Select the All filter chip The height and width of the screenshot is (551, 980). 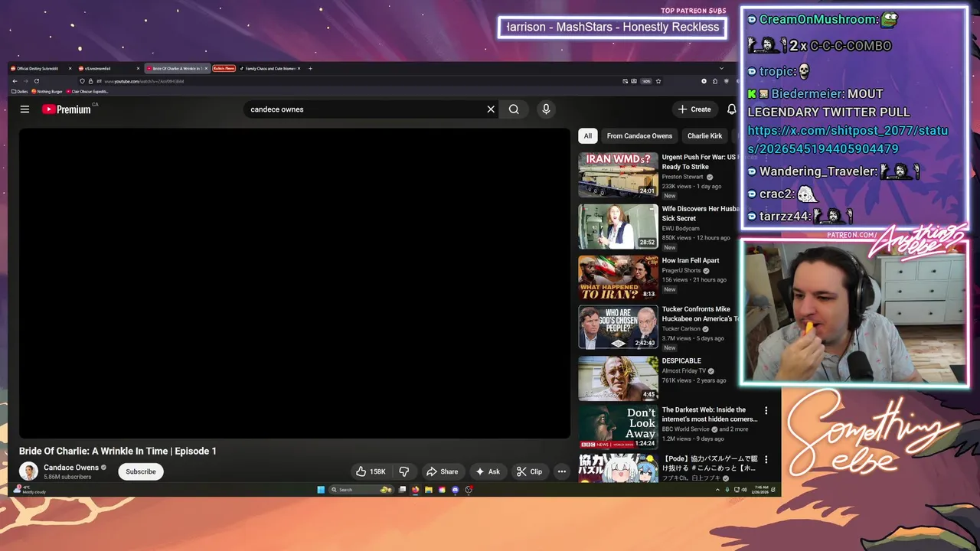coord(587,136)
